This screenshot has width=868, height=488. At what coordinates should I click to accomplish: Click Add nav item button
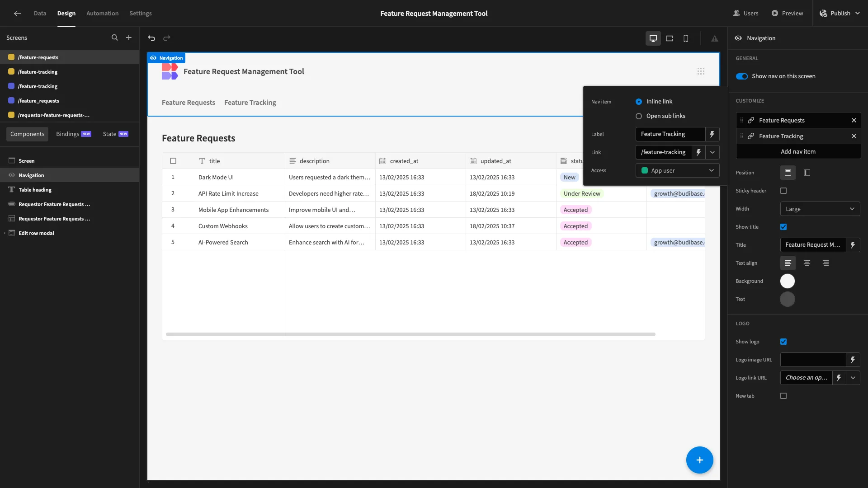pos(798,152)
